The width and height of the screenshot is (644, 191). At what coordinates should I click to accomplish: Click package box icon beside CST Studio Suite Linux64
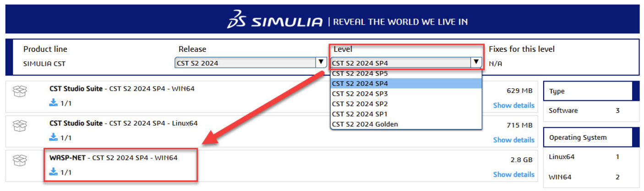coord(20,126)
